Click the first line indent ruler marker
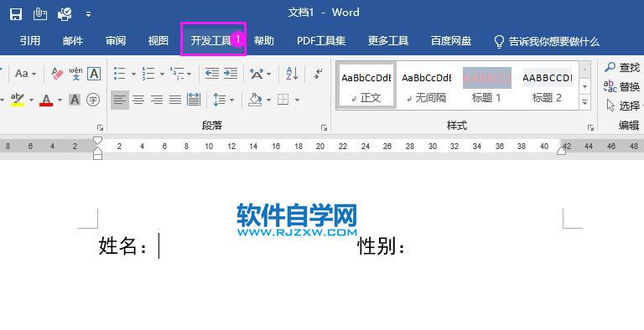This screenshot has height=330, width=644. pyautogui.click(x=98, y=141)
